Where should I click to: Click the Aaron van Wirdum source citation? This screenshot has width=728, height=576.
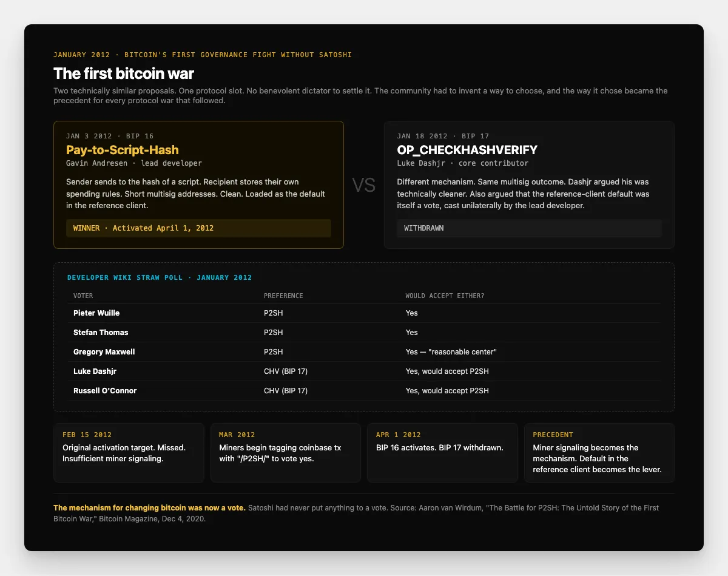tap(356, 513)
